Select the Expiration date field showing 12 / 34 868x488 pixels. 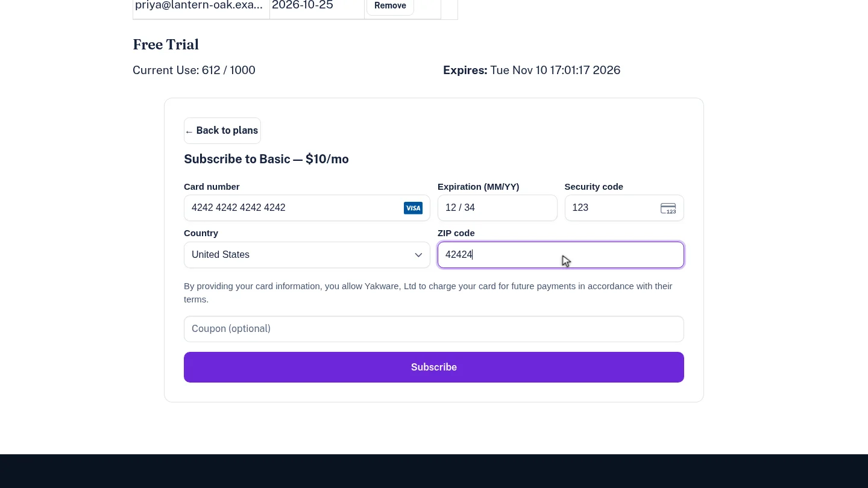pos(497,208)
